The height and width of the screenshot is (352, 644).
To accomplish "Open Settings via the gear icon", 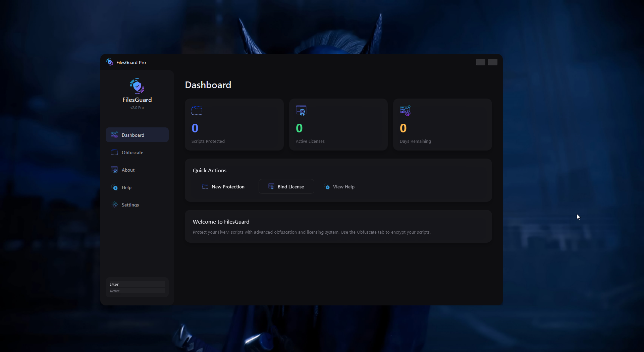I will click(x=114, y=204).
